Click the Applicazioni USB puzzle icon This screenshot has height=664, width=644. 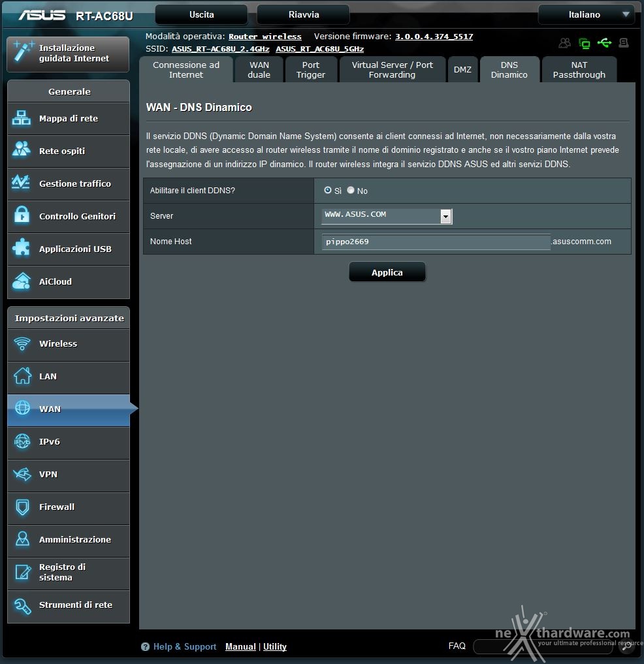[21, 247]
